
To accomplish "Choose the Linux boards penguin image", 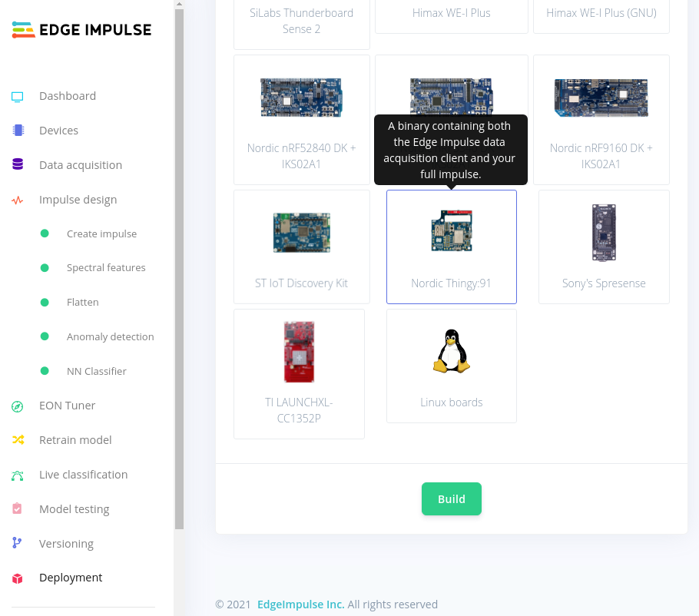I will click(451, 351).
